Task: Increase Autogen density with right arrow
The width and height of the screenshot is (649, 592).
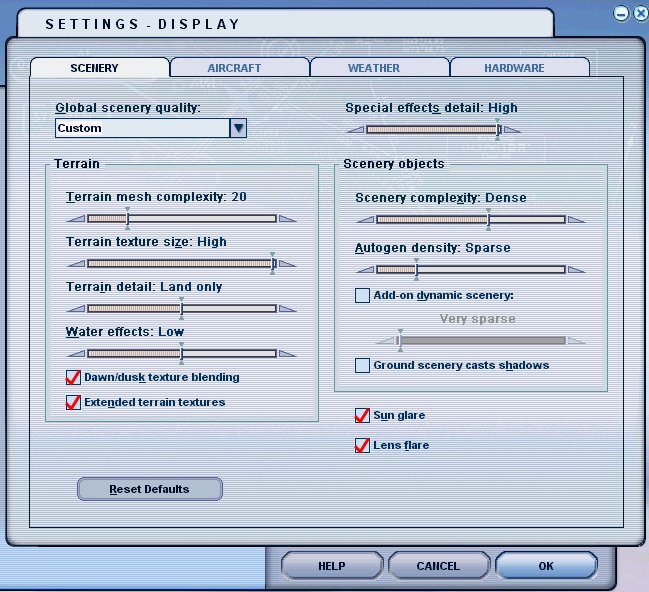Action: [577, 270]
